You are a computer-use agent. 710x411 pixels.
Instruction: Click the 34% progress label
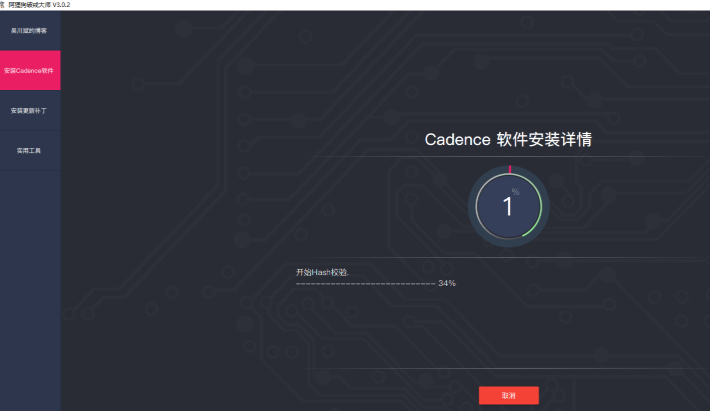[447, 284]
